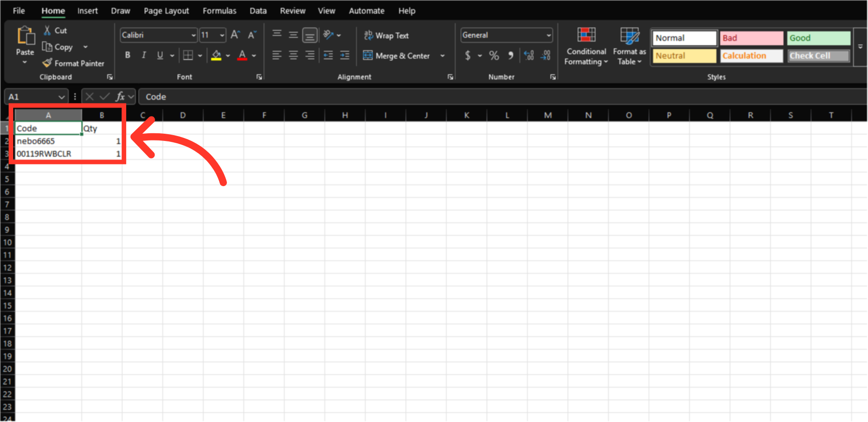Expand Merge & Center options arrow

tap(443, 56)
